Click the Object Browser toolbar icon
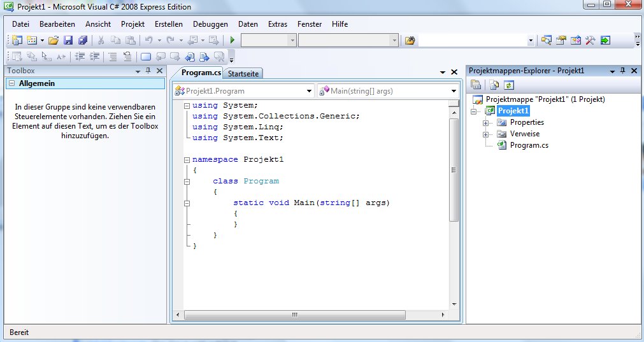Image resolution: width=644 pixels, height=342 pixels. point(576,40)
